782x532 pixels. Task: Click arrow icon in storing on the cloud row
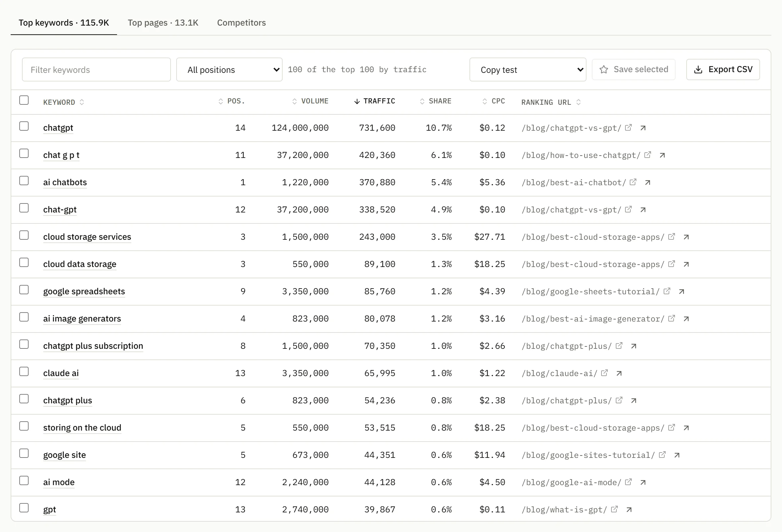[x=686, y=428]
